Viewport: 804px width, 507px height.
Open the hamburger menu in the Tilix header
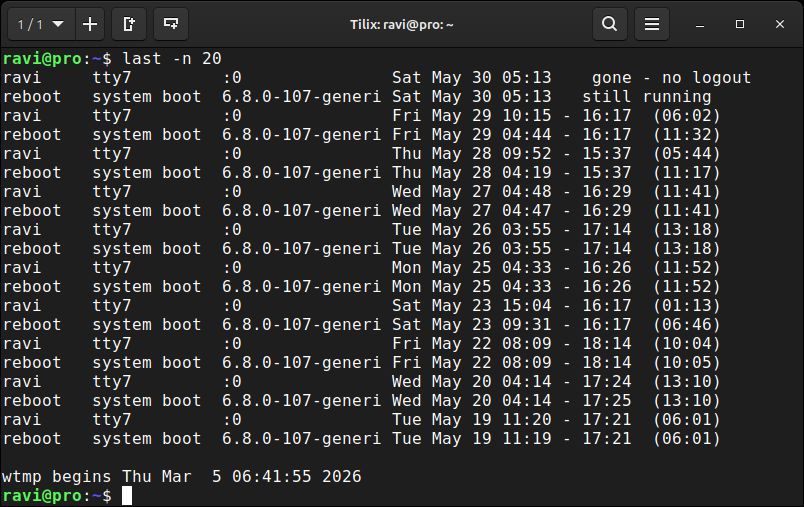[x=652, y=24]
